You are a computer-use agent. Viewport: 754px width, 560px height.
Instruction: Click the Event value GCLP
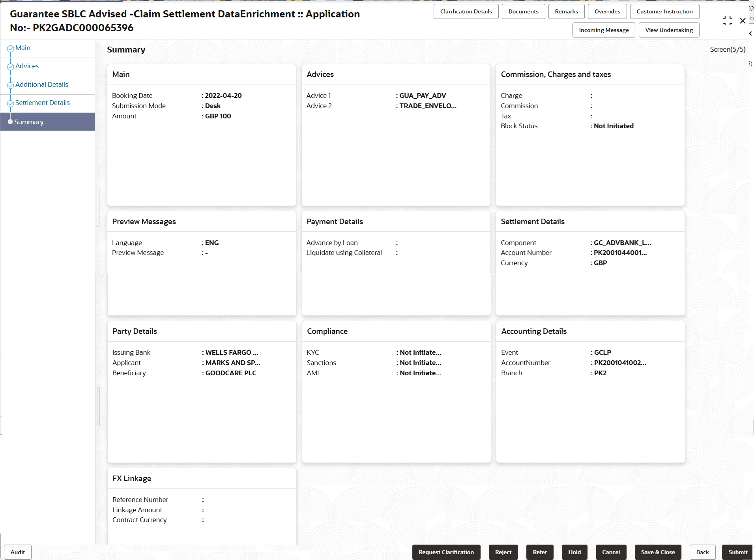click(602, 352)
